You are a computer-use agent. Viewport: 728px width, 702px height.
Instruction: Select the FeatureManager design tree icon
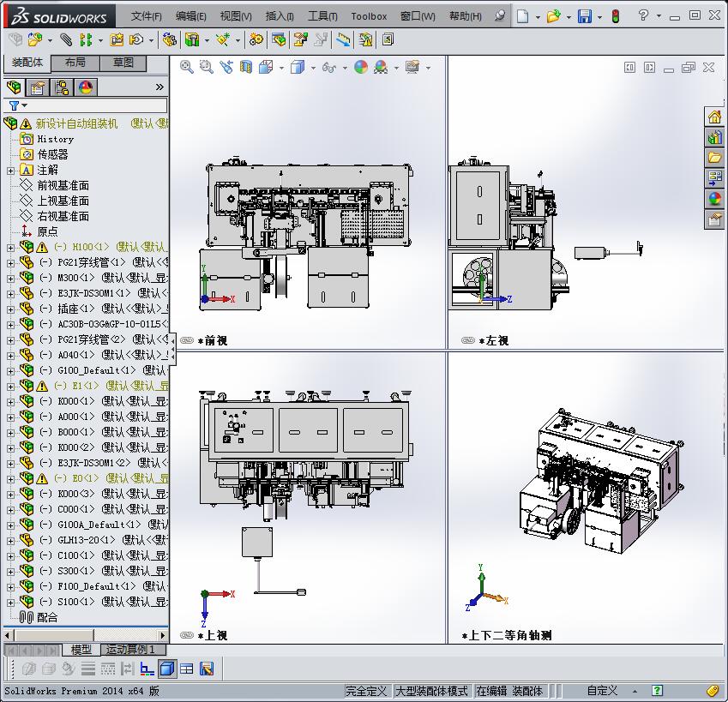coord(14,87)
